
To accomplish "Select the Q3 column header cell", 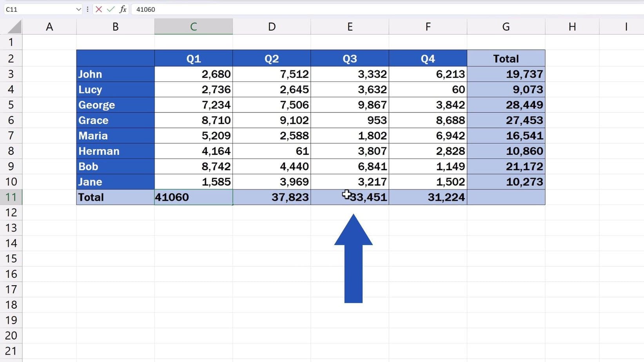I will coord(349,58).
